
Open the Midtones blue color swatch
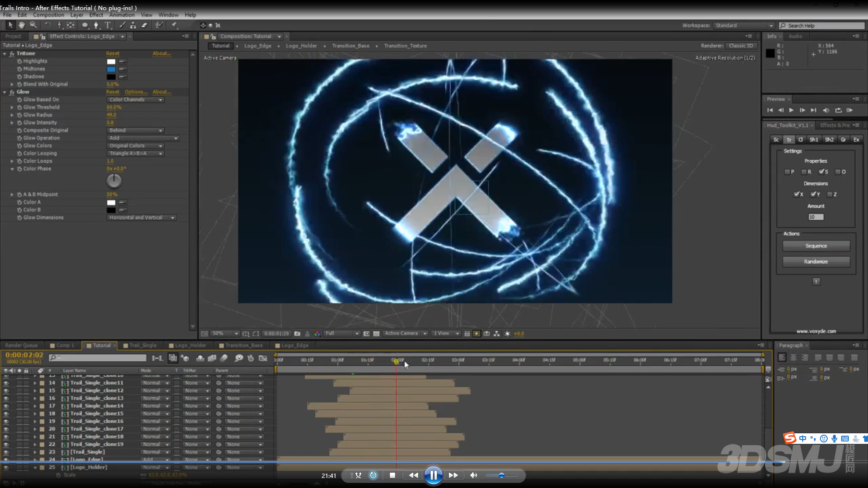(x=111, y=69)
